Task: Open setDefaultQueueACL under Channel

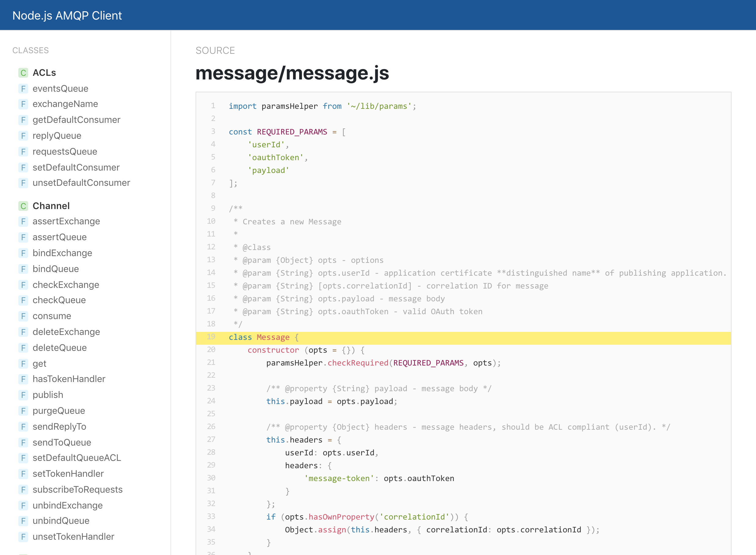Action: click(x=77, y=458)
